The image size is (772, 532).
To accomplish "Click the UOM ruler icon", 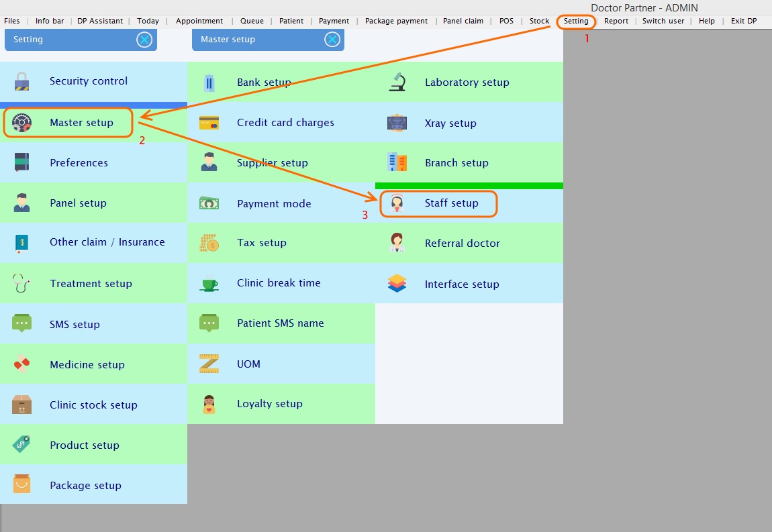I will tap(209, 364).
